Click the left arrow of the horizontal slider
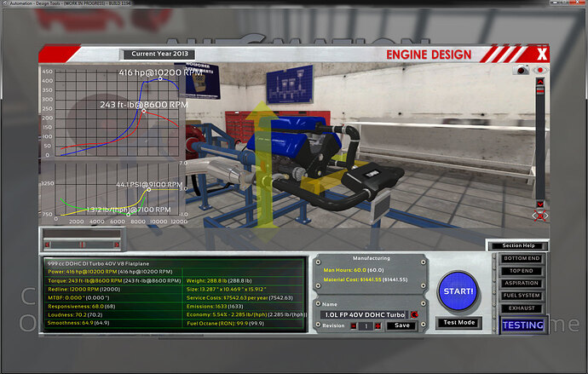Screen dimensions: 588x374 (x=47, y=245)
